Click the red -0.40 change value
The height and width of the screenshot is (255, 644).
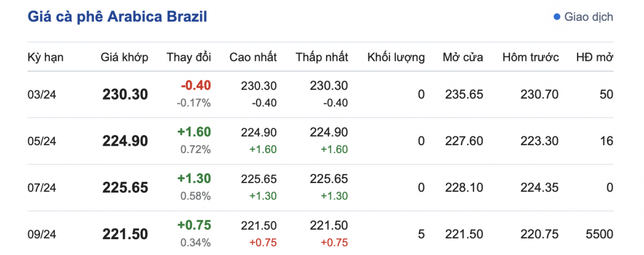click(x=196, y=86)
